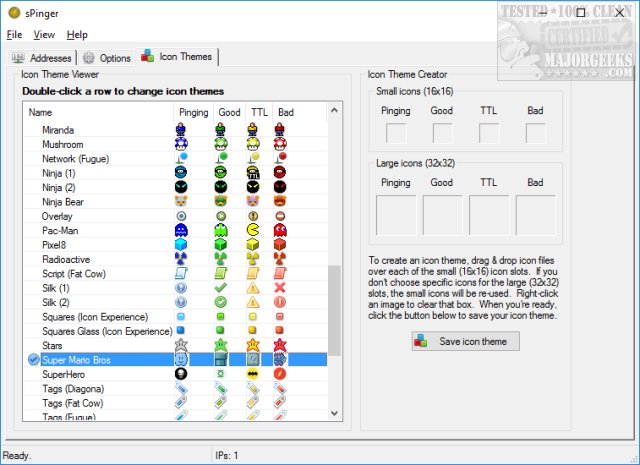Click the small 16x16 TTL icon slot
This screenshot has width=640, height=465.
pyautogui.click(x=489, y=133)
